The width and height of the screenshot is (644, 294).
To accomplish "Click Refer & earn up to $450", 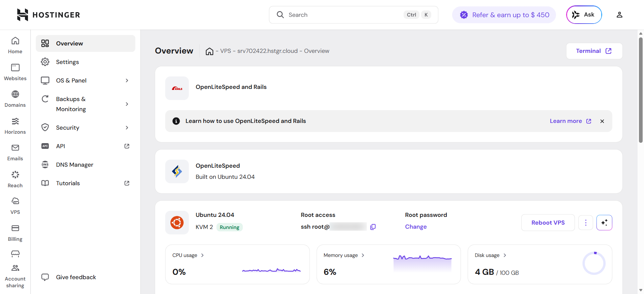I will click(504, 15).
